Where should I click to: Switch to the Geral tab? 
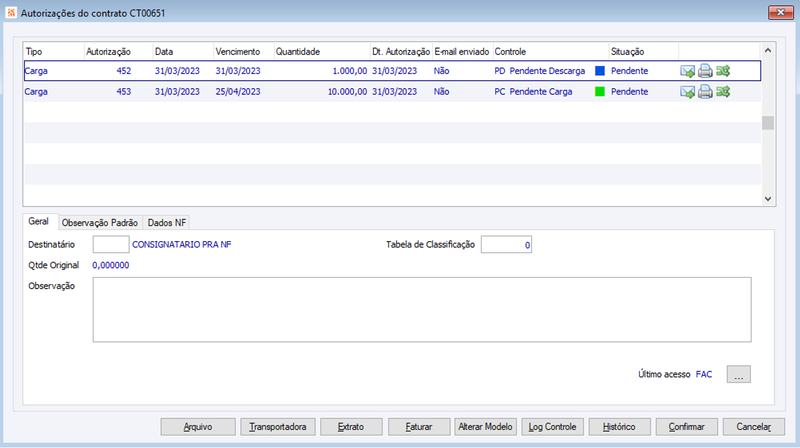pyautogui.click(x=39, y=221)
